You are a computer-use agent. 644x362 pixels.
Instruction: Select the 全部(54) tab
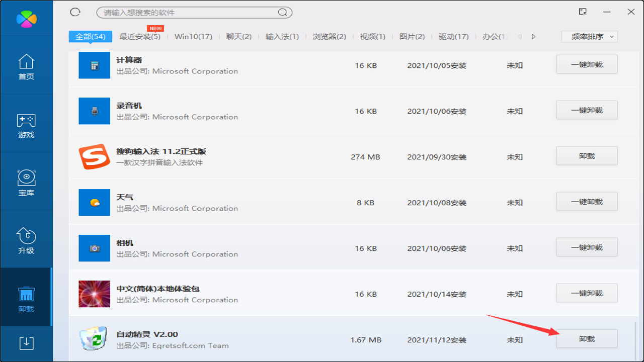click(x=91, y=37)
